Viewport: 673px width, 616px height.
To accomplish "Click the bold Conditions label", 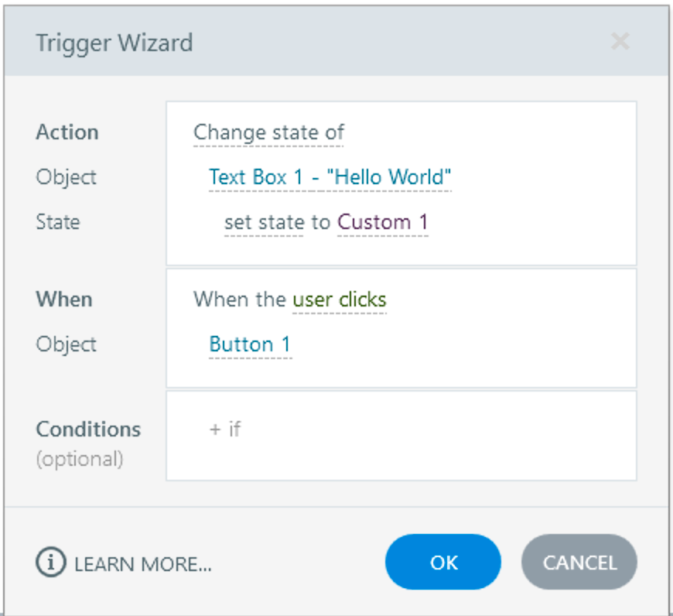I will click(x=88, y=429).
